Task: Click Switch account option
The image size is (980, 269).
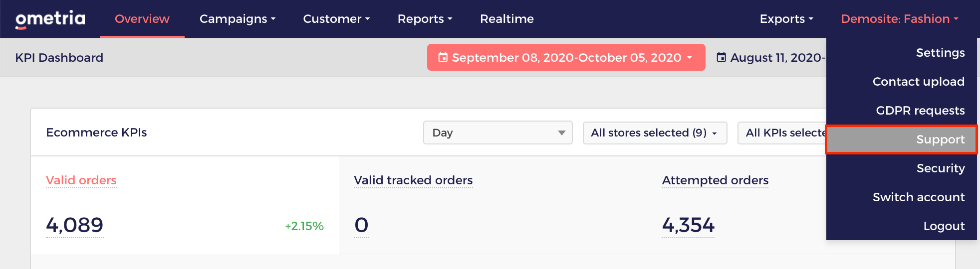Action: pos(918,197)
